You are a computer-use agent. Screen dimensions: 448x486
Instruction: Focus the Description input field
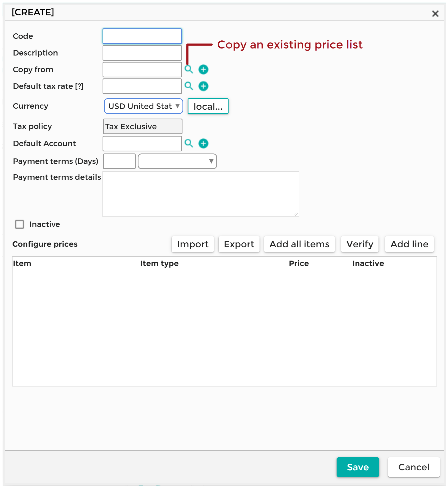tap(142, 53)
